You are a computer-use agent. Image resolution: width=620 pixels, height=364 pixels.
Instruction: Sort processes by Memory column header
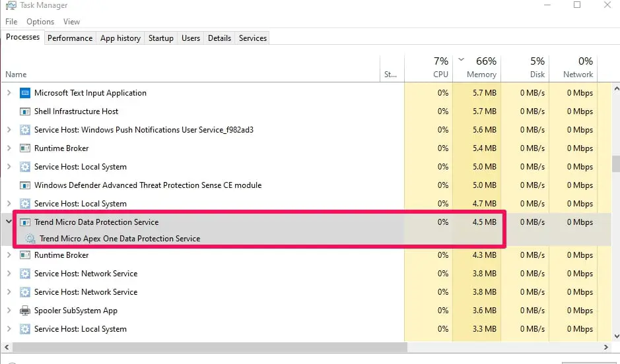477,69
